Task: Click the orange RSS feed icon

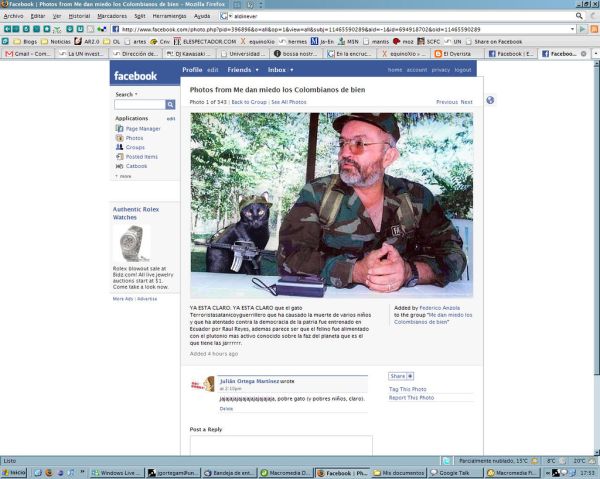Action: 594,29
